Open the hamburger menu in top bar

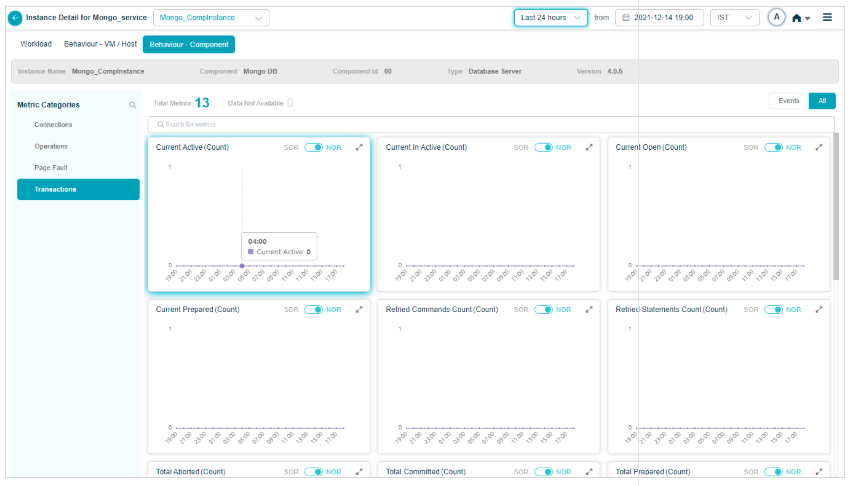[827, 18]
